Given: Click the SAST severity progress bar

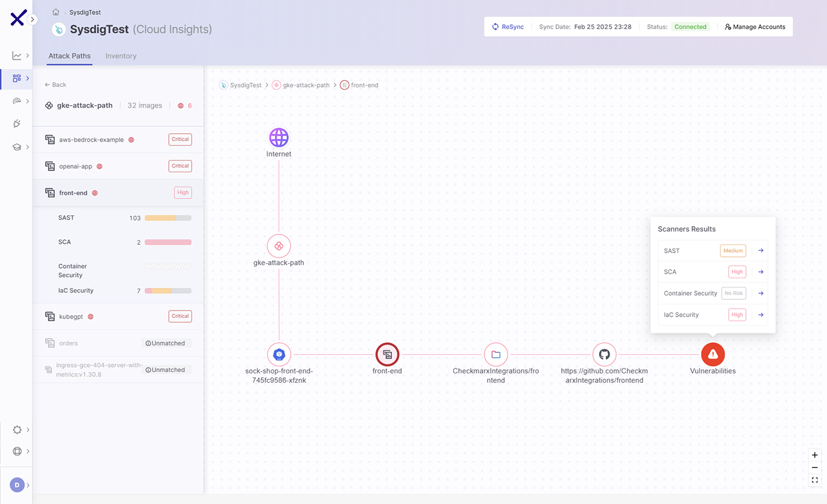Looking at the screenshot, I should pyautogui.click(x=168, y=218).
